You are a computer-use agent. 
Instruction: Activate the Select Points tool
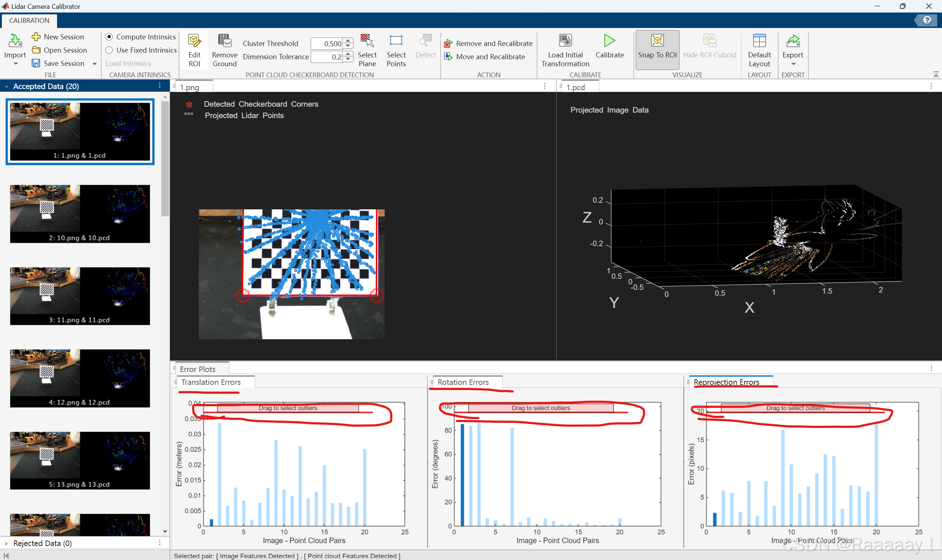(396, 41)
